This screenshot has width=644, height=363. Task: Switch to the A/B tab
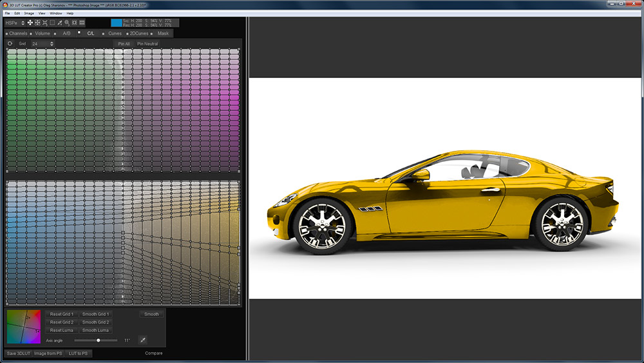point(66,34)
